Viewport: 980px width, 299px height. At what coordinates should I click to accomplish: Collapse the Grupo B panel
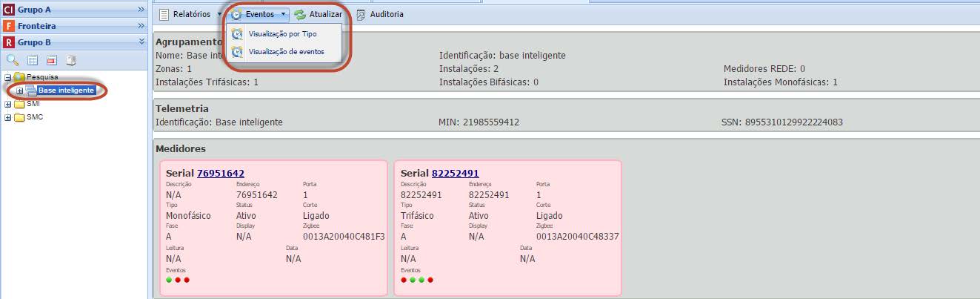pyautogui.click(x=141, y=42)
